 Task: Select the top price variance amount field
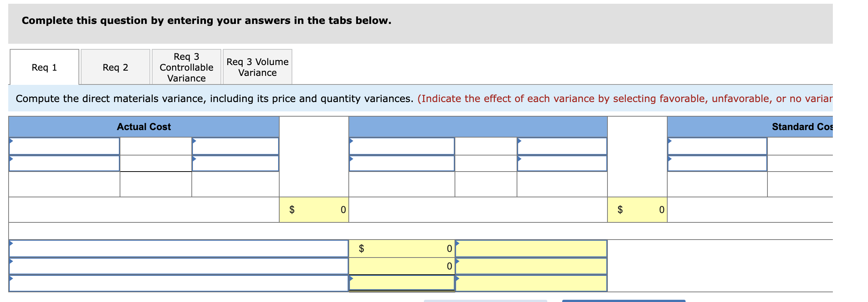pos(402,248)
